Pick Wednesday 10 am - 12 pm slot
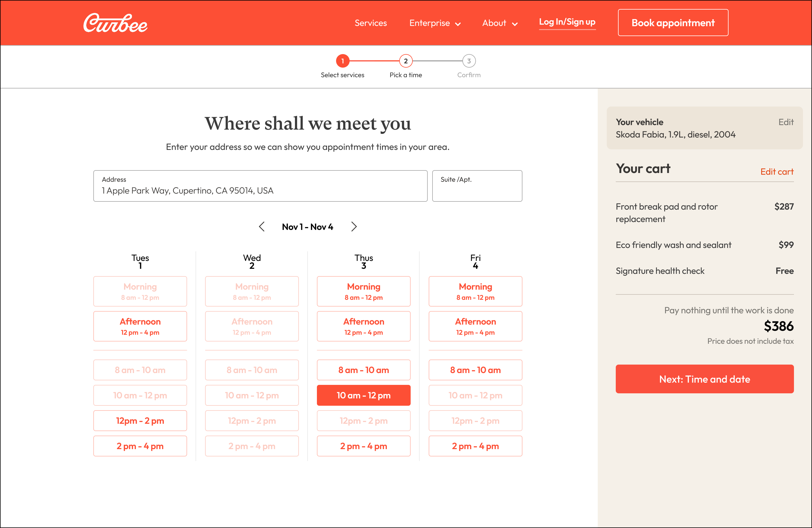Image resolution: width=812 pixels, height=528 pixels. (x=252, y=395)
